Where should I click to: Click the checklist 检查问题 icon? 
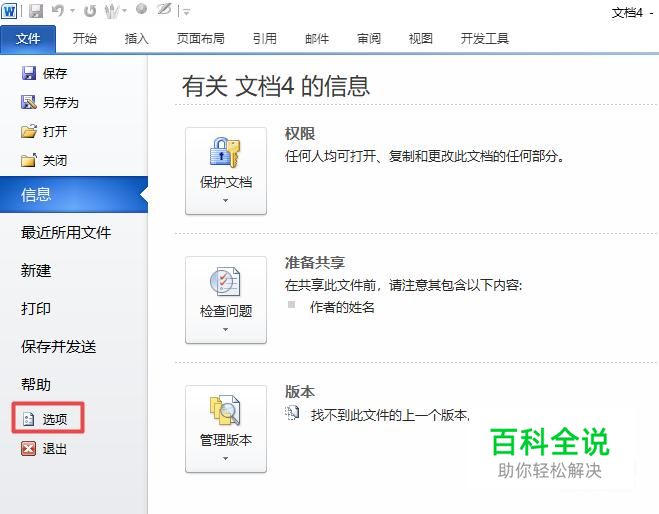point(225,280)
